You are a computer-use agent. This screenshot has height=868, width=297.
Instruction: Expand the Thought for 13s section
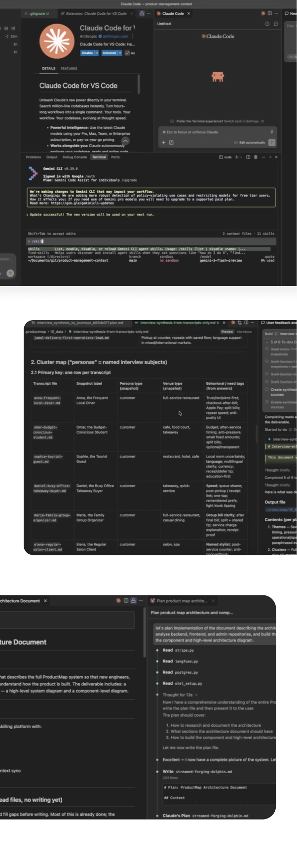(x=179, y=695)
